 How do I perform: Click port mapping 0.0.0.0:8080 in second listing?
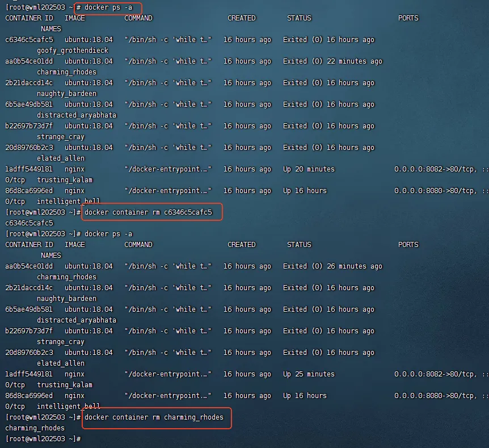point(435,396)
